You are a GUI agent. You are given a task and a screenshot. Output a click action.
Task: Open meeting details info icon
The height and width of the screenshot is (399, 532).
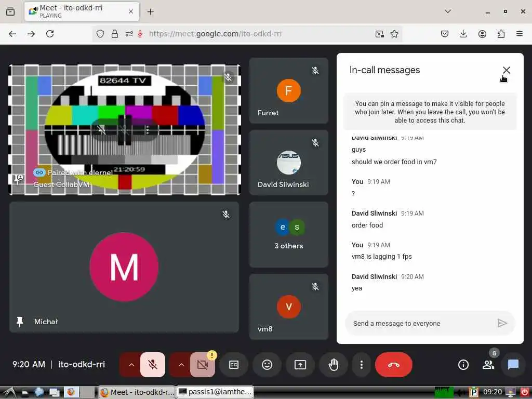pos(463,365)
